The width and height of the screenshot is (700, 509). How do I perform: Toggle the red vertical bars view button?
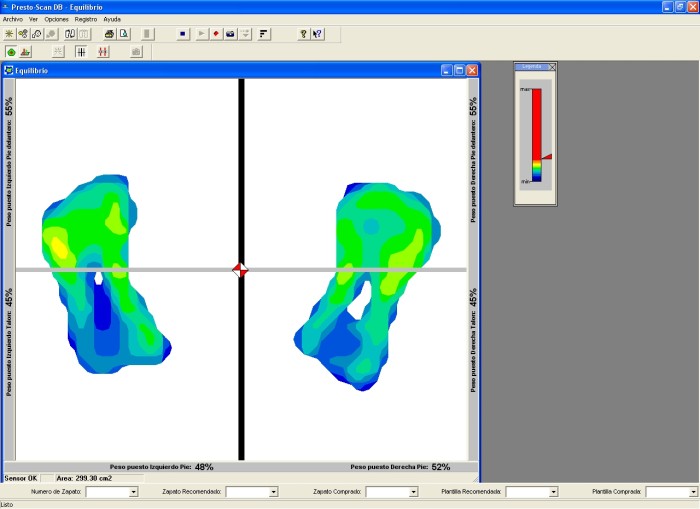103,52
